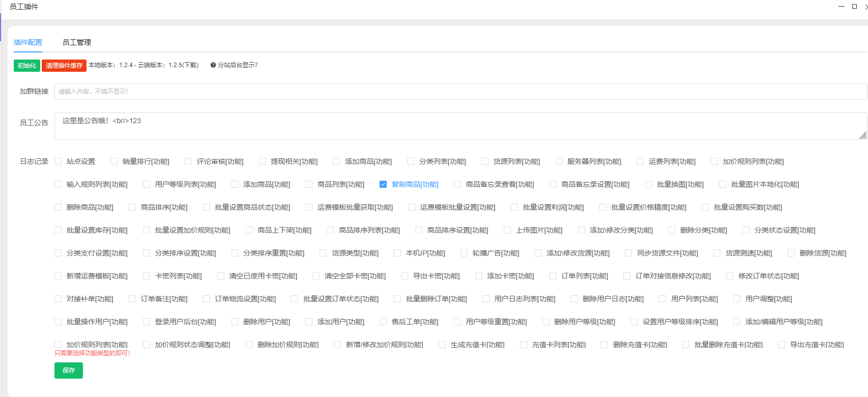Select 删除货源[功能] checkbox
This screenshot has height=397, width=868.
791,253
